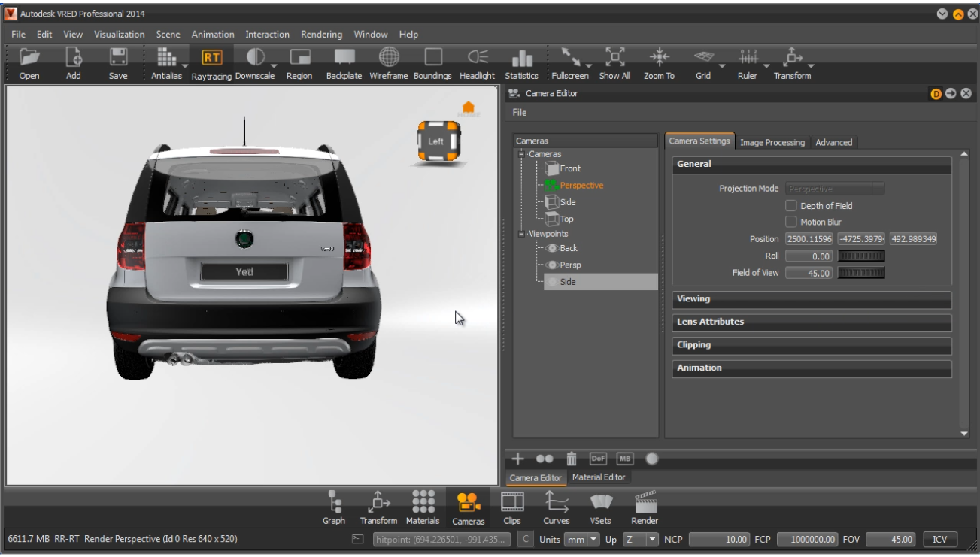This screenshot has width=980, height=557.
Task: Toggle the MB button below camera list
Action: coord(625,459)
